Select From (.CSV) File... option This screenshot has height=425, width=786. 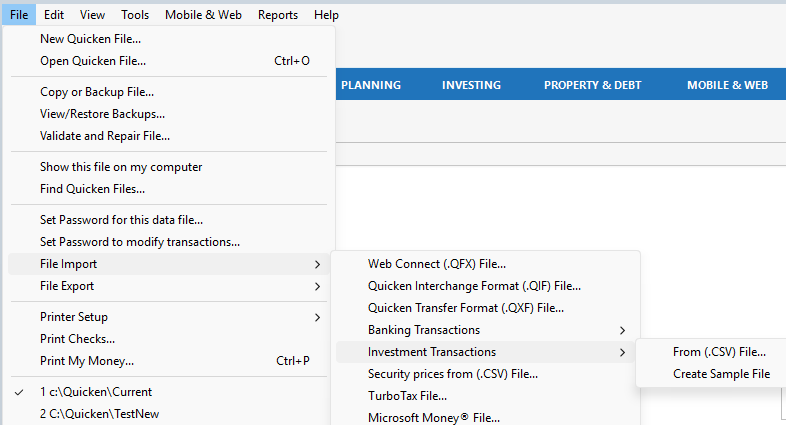pyautogui.click(x=719, y=352)
